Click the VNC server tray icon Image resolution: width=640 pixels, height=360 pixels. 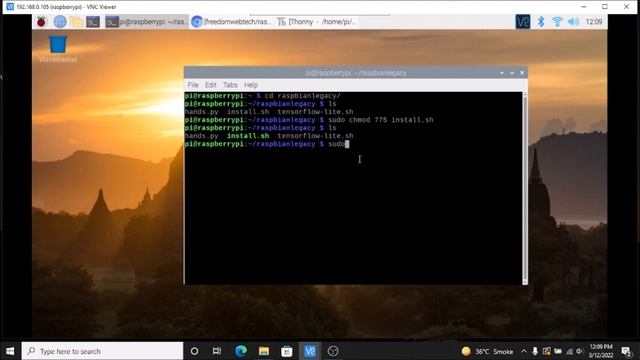point(522,22)
